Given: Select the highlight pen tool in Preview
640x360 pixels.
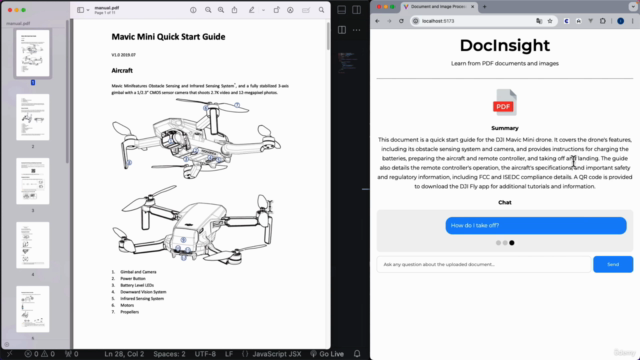Looking at the screenshot, I should pos(251,10).
